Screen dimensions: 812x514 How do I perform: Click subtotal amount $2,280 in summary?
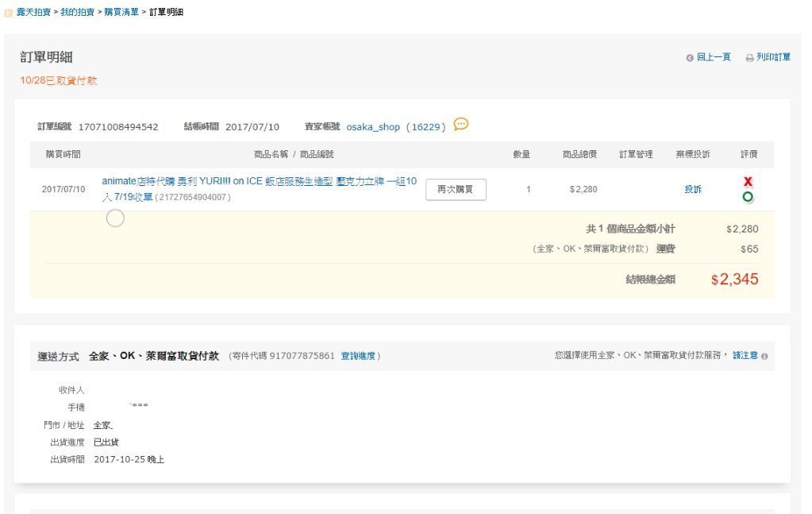[742, 229]
